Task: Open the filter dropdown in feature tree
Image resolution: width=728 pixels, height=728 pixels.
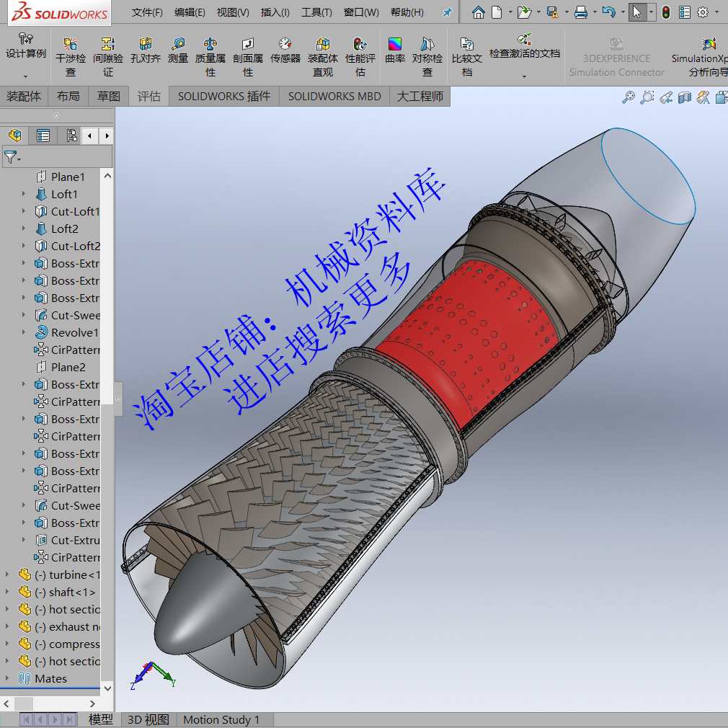Action: (x=19, y=160)
